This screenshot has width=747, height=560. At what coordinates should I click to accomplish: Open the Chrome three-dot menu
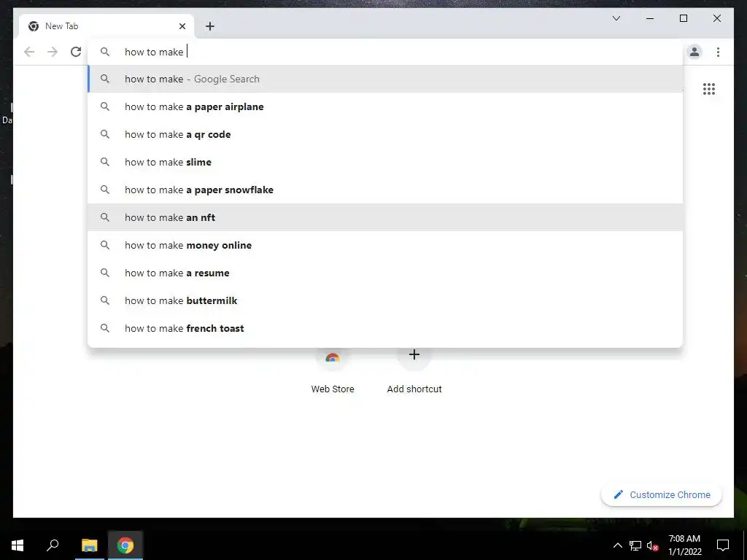click(x=718, y=52)
